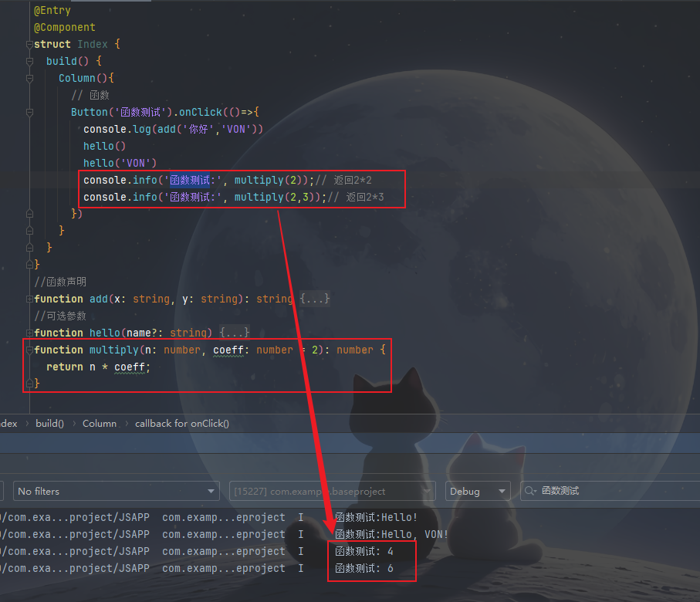
Task: Collapse the Button onClick callback fold marker
Action: click(x=29, y=112)
